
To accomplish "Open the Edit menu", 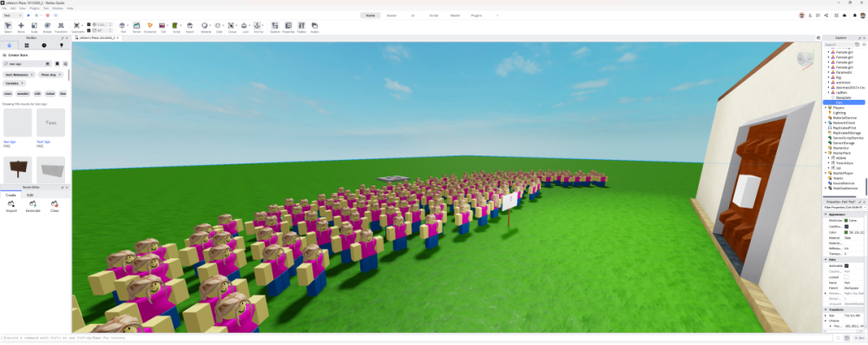I will click(x=13, y=9).
